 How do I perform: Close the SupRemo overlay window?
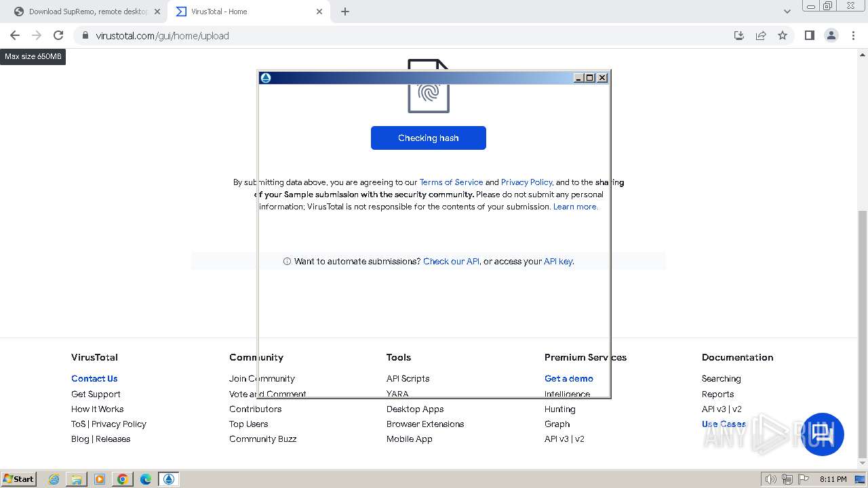(x=602, y=77)
